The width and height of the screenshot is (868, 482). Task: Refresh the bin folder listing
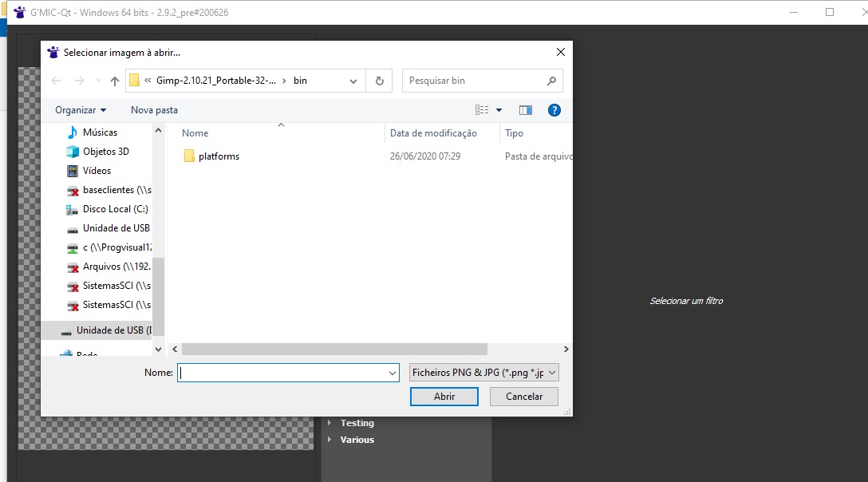coord(379,81)
